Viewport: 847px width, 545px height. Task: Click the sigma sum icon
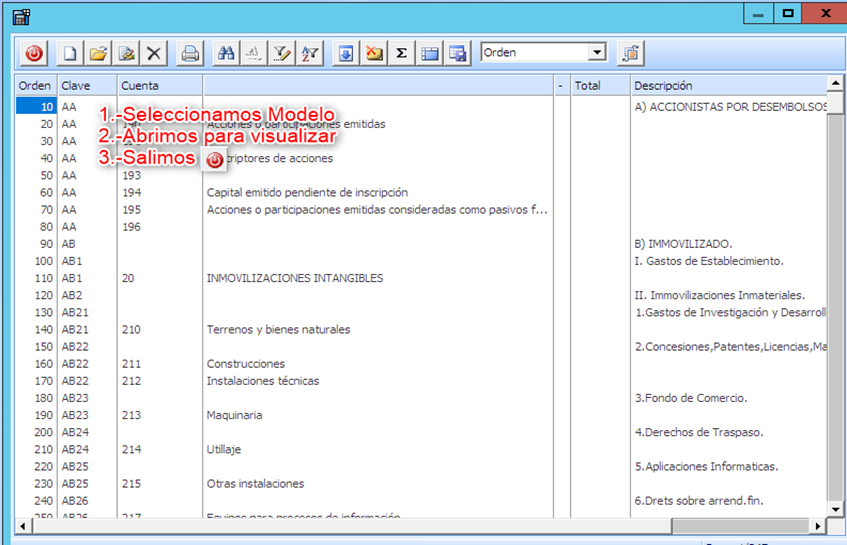pyautogui.click(x=401, y=53)
